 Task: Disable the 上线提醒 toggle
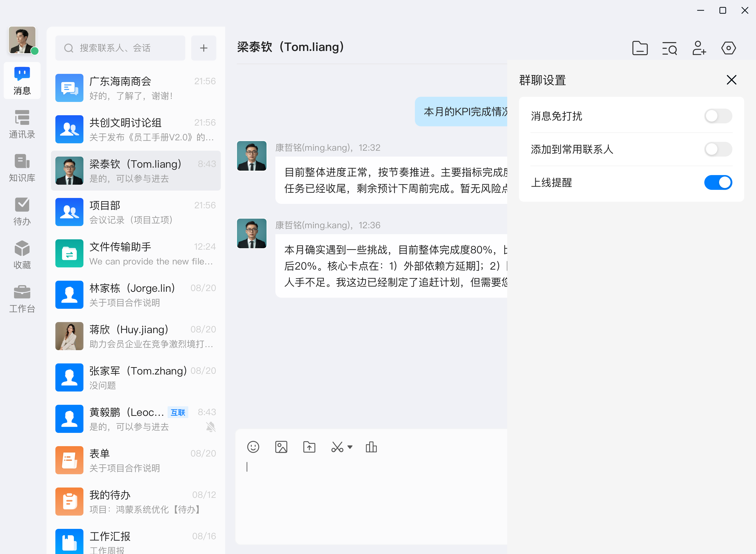(718, 182)
